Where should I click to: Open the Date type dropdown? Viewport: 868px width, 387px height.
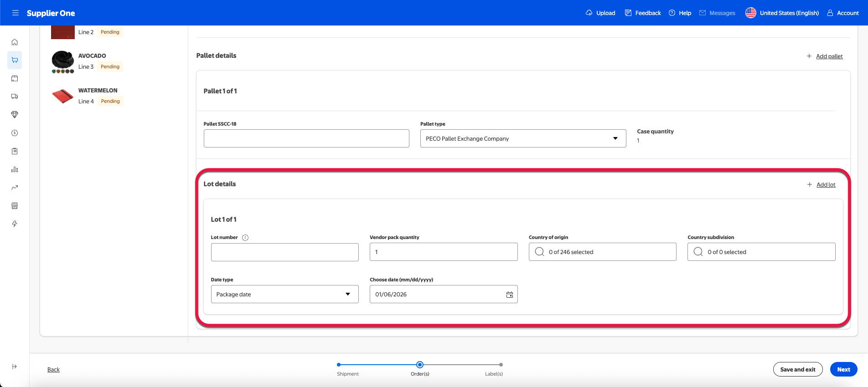point(284,295)
